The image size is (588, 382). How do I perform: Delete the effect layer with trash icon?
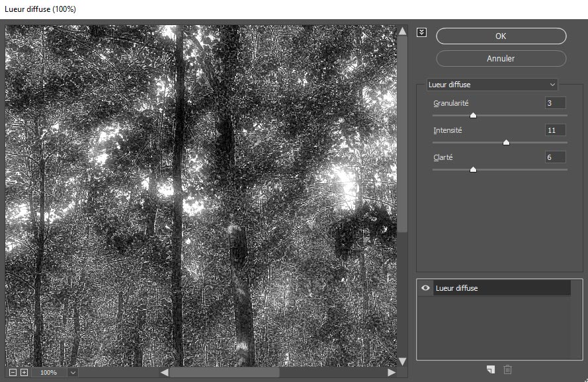tap(507, 369)
